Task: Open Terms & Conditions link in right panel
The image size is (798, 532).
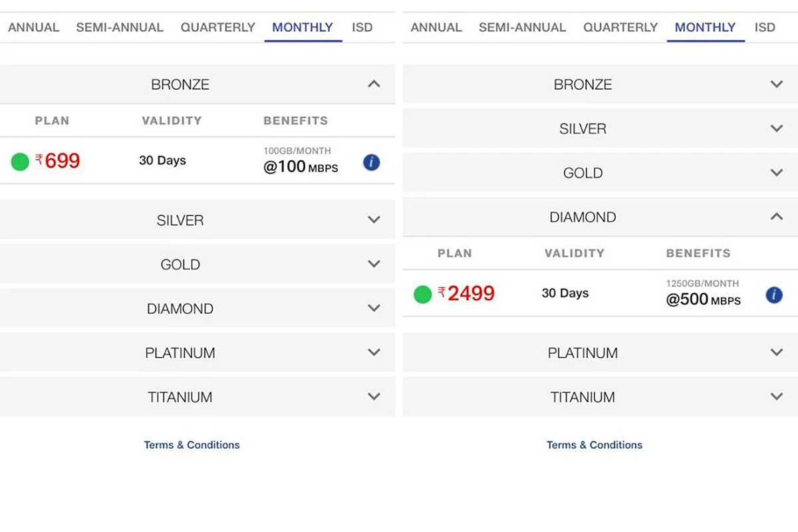Action: 595,445
